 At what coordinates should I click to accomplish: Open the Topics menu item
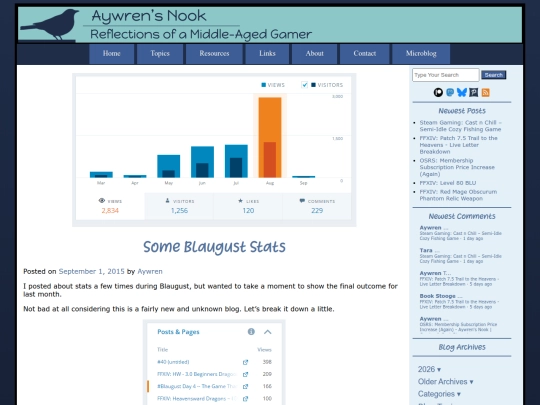160,54
